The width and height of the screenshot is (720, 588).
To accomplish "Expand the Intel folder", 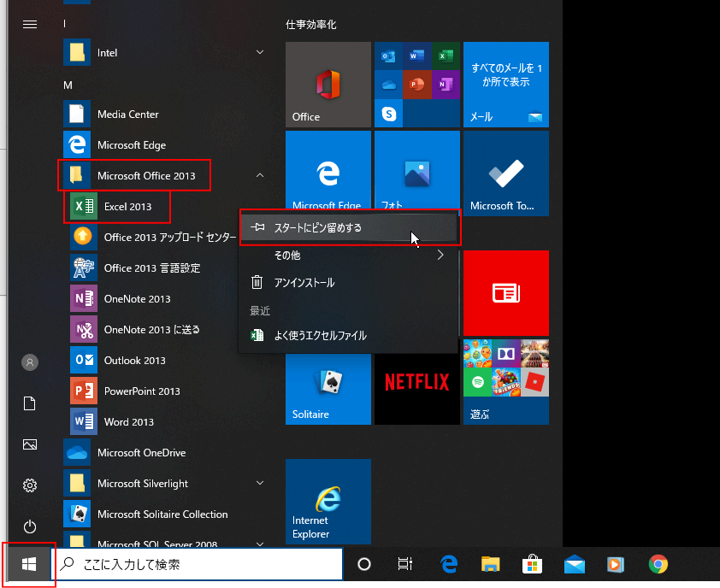I will (260, 52).
